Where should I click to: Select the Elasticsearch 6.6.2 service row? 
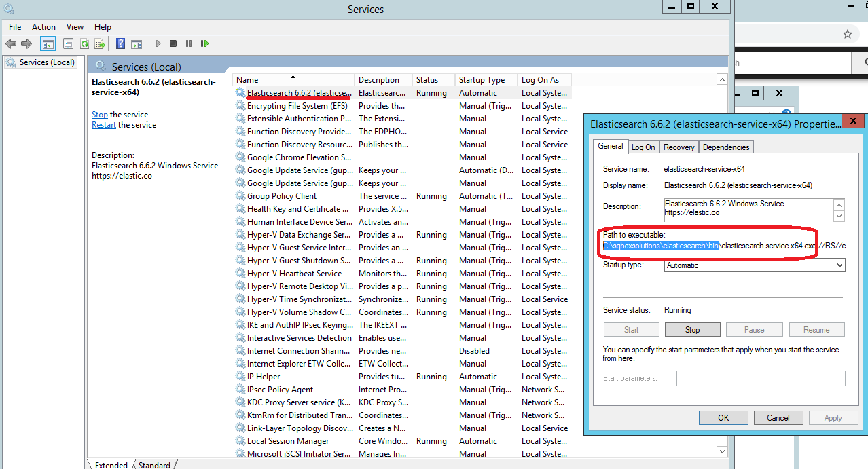[x=403, y=92]
